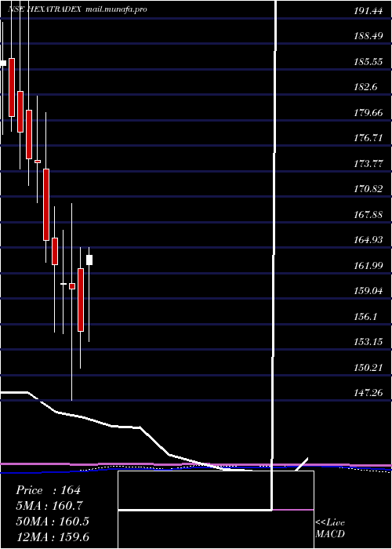Click the 179.66 price axis label
The image size is (392, 549).
pyautogui.click(x=368, y=113)
